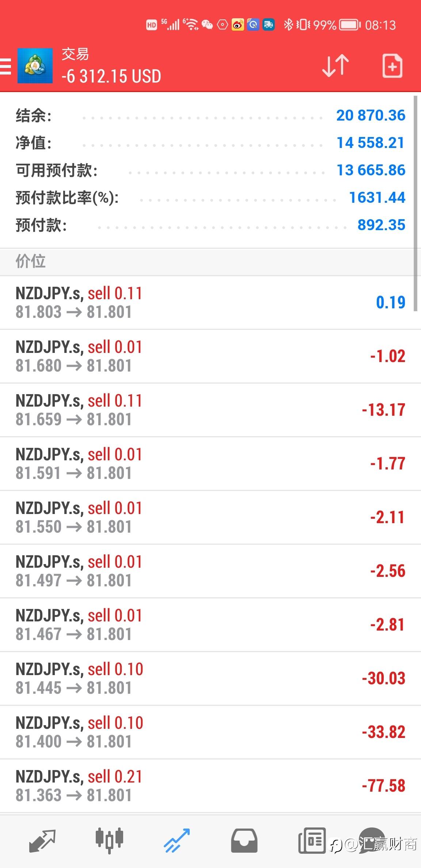Open the Quotes tab in bottom bar

pyautogui.click(x=42, y=840)
